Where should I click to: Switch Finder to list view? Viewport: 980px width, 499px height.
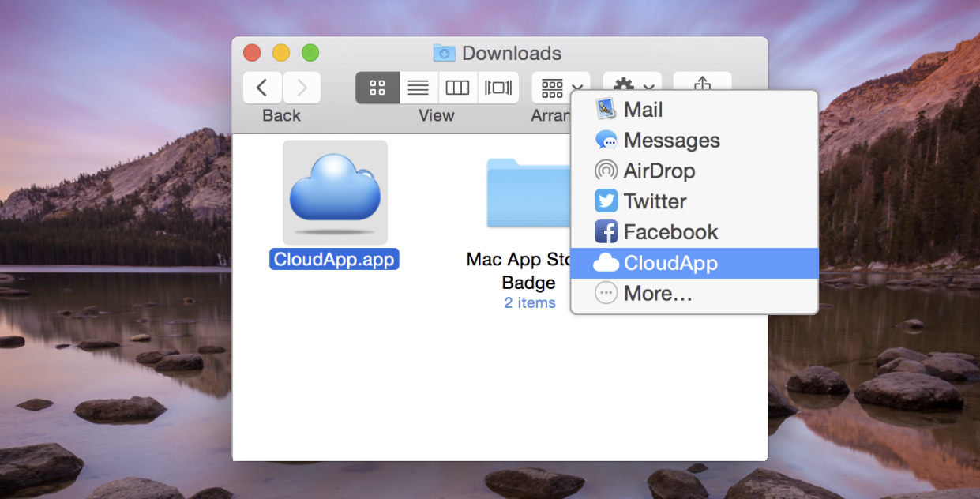(418, 88)
